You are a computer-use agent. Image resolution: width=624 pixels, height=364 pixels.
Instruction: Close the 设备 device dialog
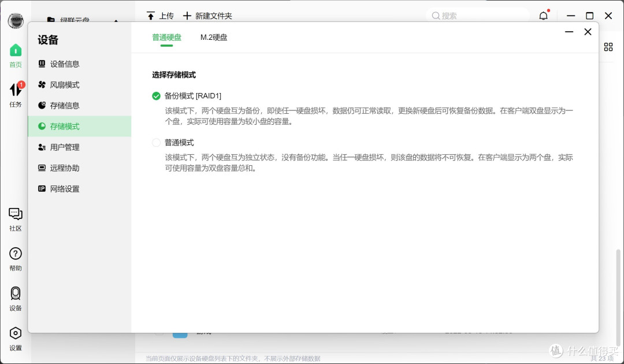(x=588, y=32)
